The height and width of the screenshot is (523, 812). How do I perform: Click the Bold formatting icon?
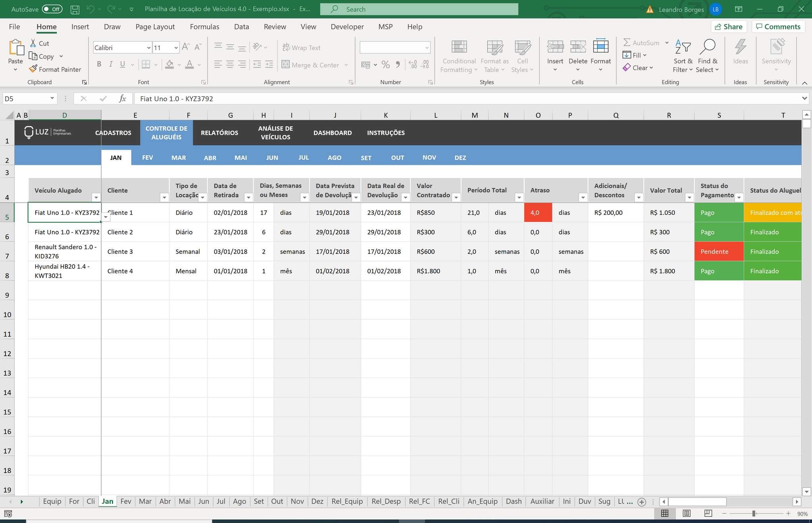pyautogui.click(x=99, y=64)
